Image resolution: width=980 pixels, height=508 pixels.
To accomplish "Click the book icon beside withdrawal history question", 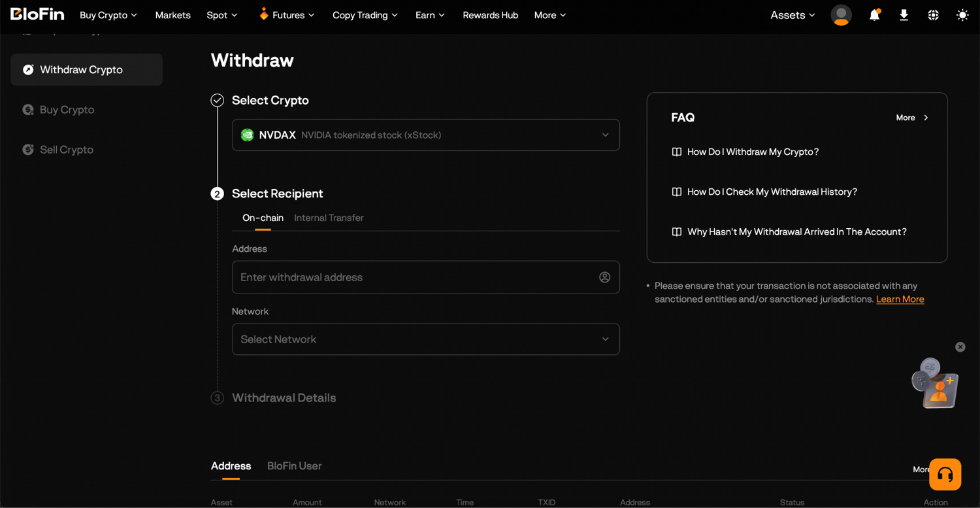I will 677,192.
